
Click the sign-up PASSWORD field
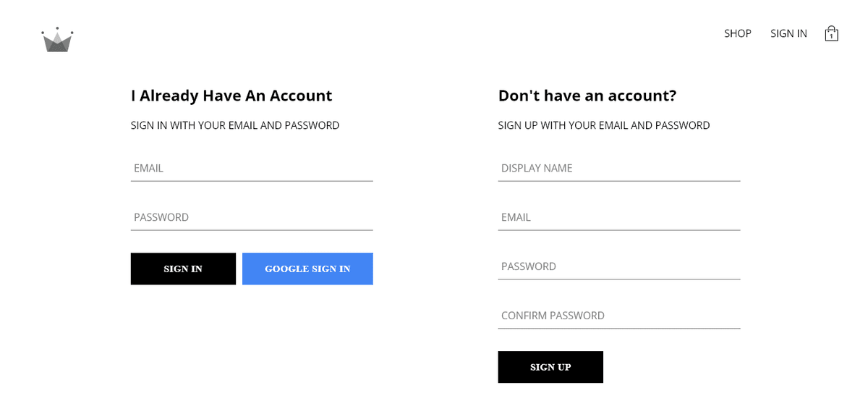click(618, 266)
